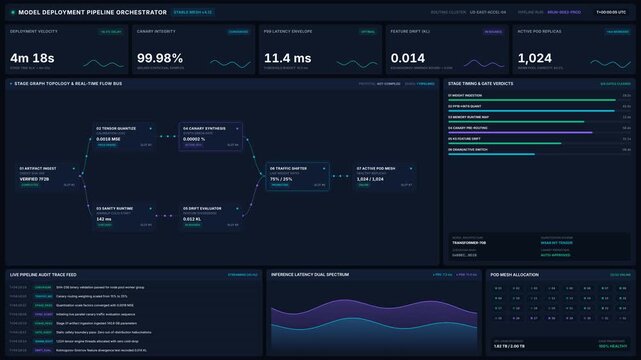This screenshot has height=360, width=641.
Task: Open the 05 Drift Evaluator node title
Action: (x=202, y=208)
